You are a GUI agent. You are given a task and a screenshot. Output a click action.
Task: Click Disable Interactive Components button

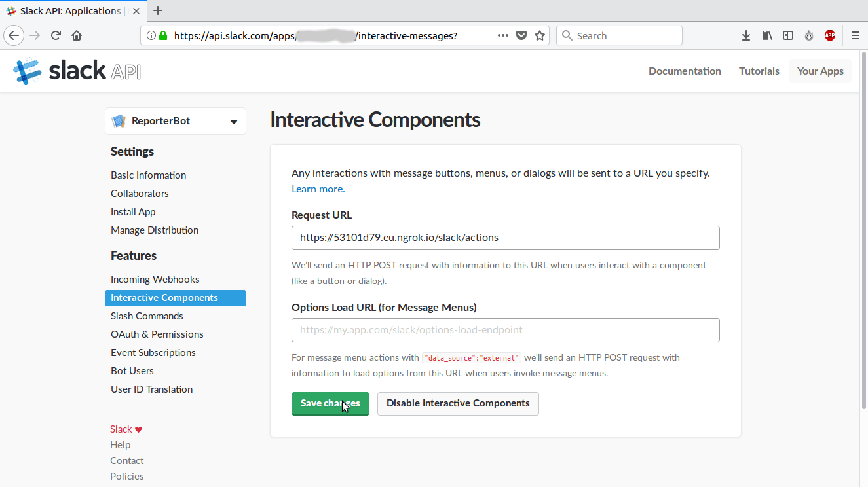click(x=458, y=403)
